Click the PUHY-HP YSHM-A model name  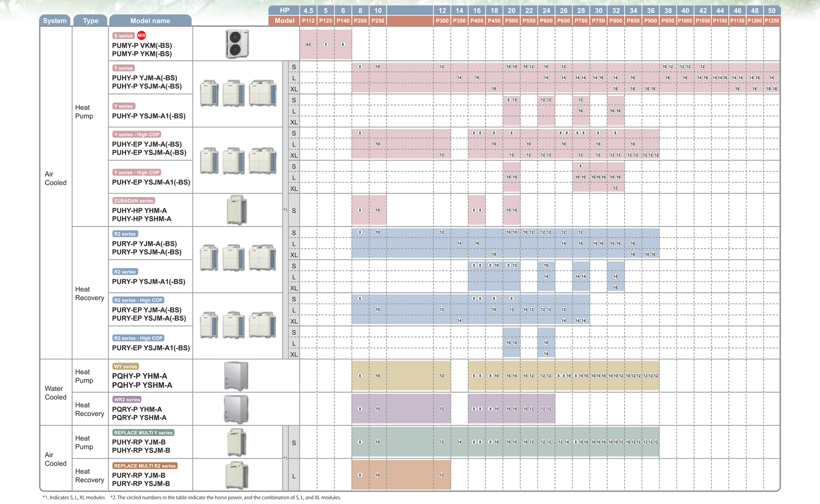[x=141, y=219]
